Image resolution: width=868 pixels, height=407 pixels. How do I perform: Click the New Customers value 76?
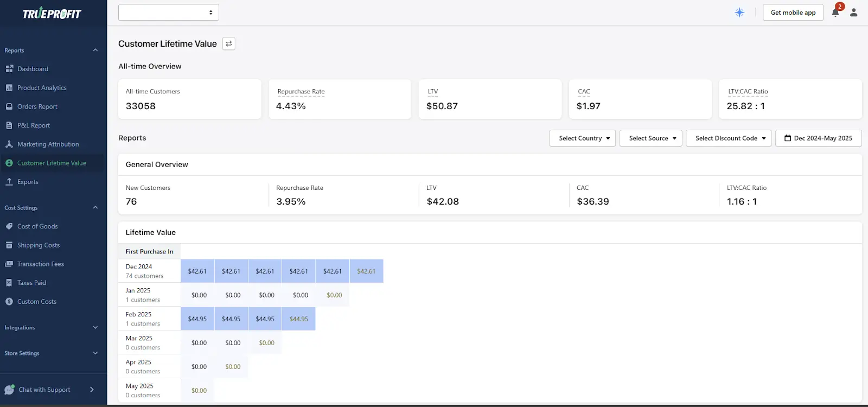131,201
